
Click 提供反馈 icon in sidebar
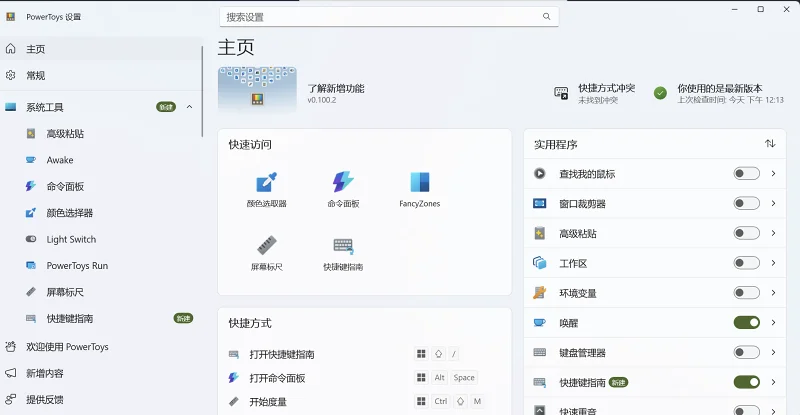10,399
